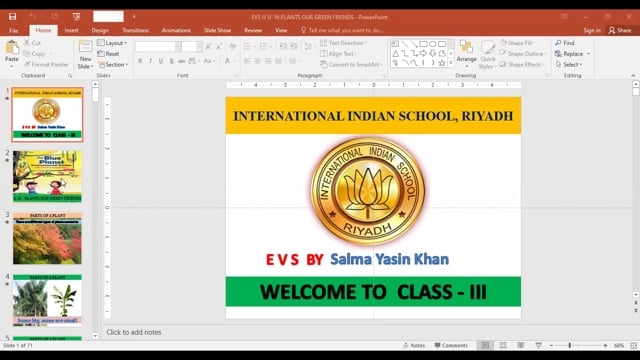Viewport: 640px width, 360px height.
Task: Click the Tell me search box
Action: [343, 30]
